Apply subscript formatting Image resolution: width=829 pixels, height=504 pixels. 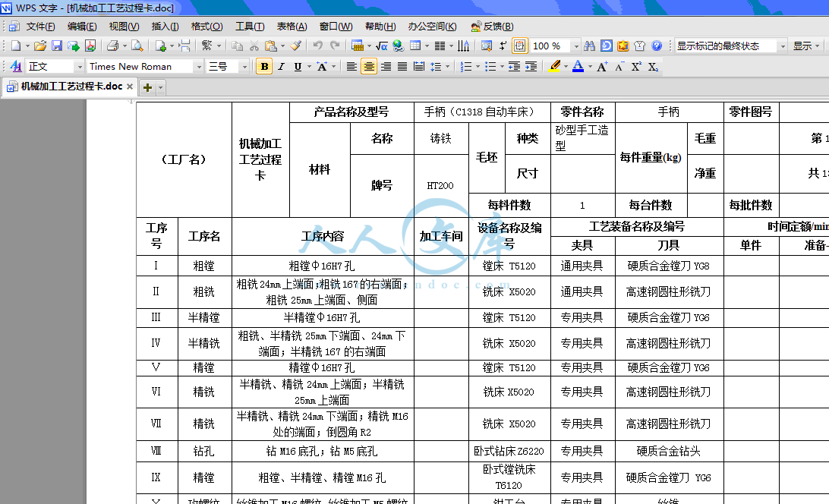pos(653,67)
